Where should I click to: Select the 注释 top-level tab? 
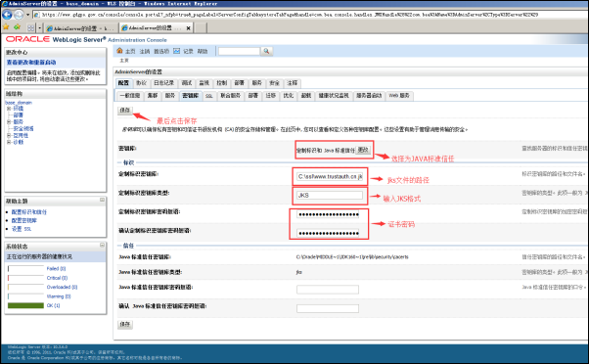pos(293,83)
